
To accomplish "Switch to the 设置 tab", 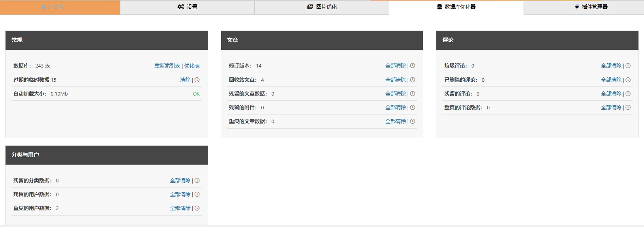I will 188,7.
